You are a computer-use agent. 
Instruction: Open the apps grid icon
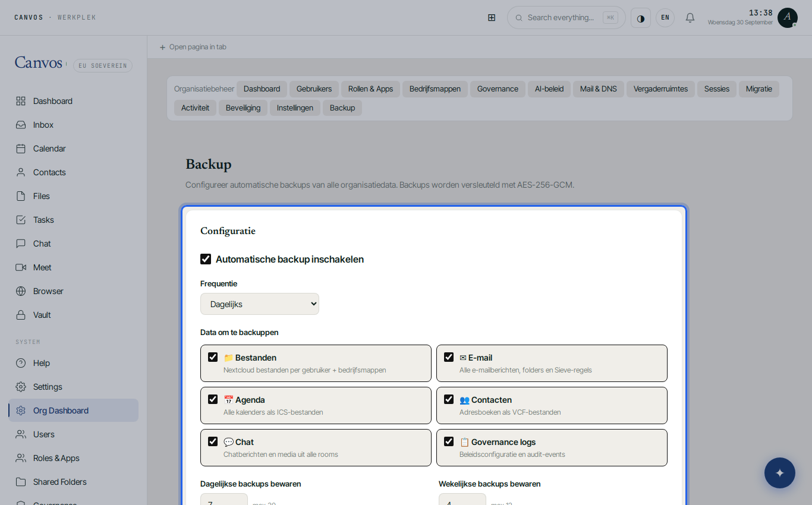coord(492,18)
